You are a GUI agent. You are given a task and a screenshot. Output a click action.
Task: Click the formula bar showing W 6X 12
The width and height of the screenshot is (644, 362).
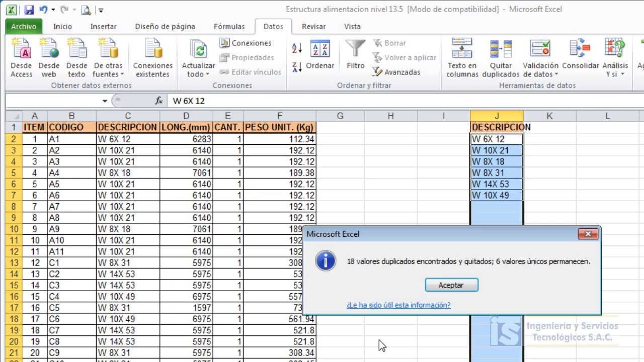(x=405, y=101)
